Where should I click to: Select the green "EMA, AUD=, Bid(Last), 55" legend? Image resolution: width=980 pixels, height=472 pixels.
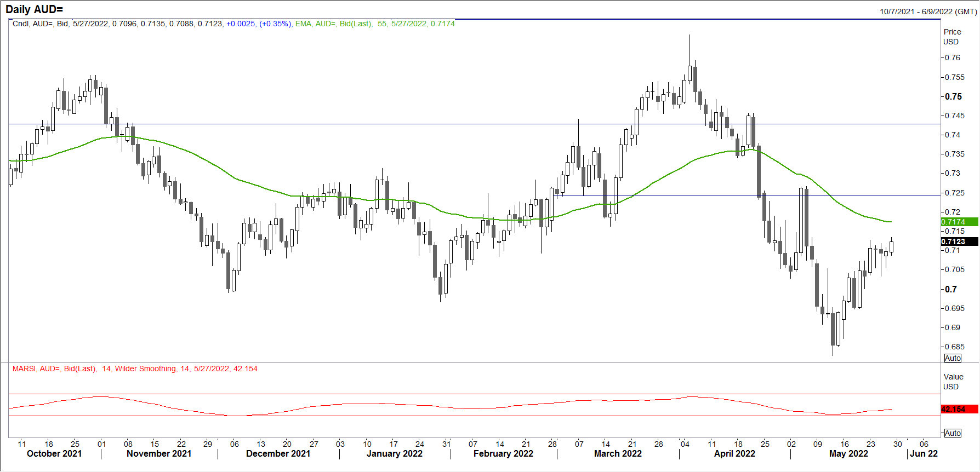pyautogui.click(x=341, y=24)
